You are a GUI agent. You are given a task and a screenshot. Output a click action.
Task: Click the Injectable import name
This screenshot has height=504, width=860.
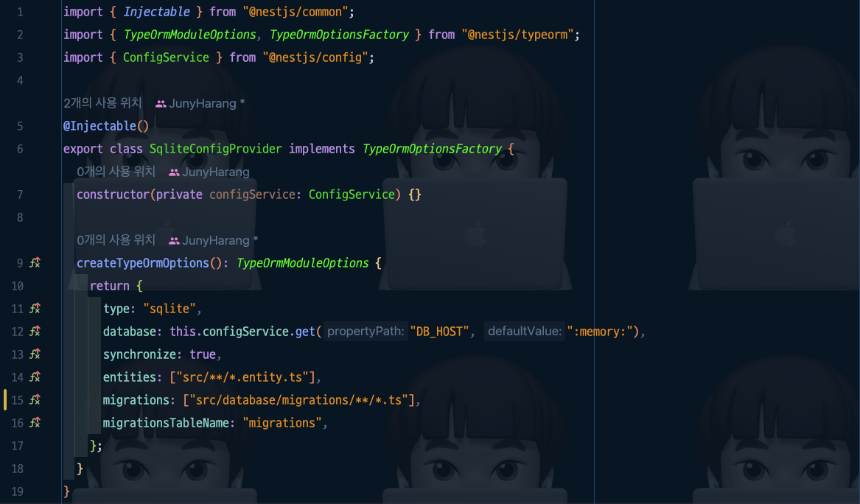point(156,12)
